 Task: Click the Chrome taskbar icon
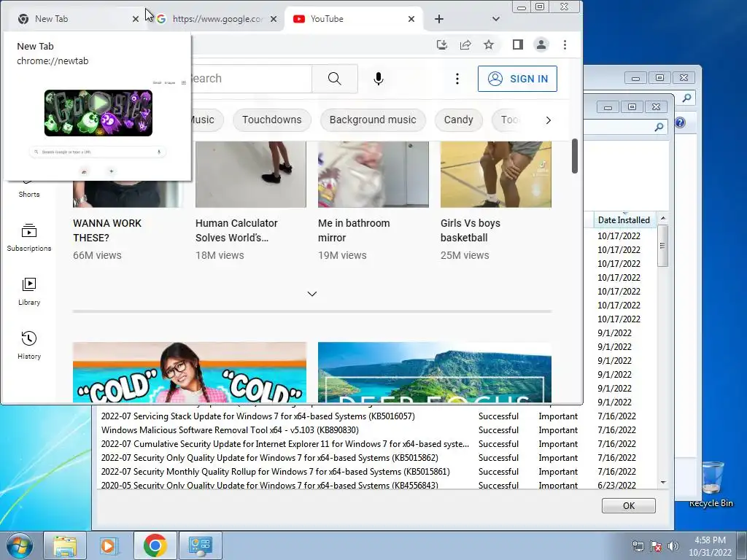click(155, 545)
